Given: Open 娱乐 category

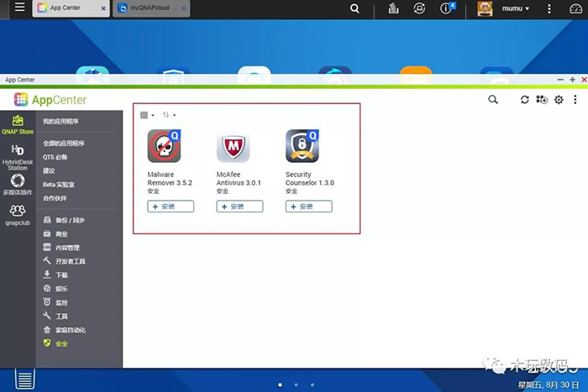Looking at the screenshot, I should [x=55, y=289].
